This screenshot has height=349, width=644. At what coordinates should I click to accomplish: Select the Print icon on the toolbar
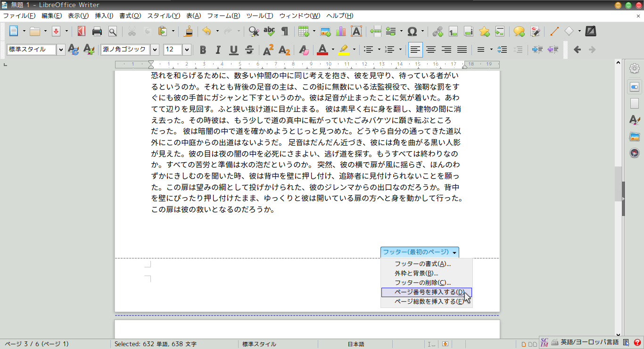tap(98, 31)
